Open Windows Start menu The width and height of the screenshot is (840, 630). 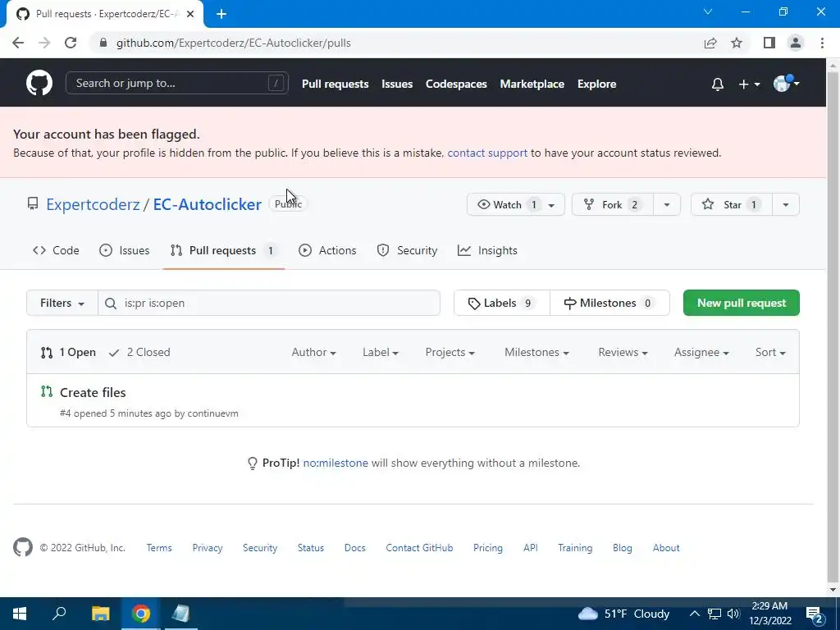[20, 614]
